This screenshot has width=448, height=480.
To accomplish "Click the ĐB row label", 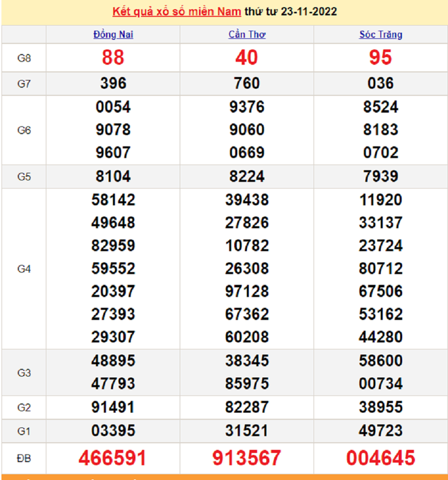I will click(x=24, y=458).
